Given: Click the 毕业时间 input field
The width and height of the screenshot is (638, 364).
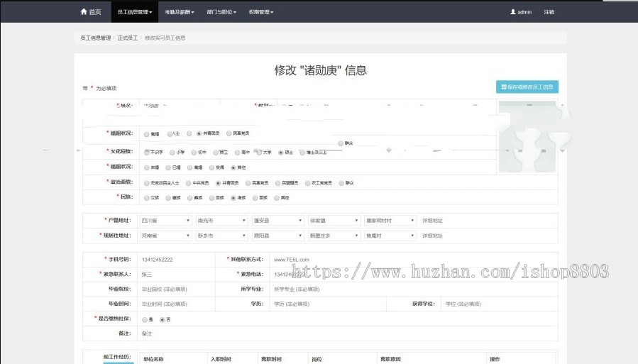Looking at the screenshot, I should click(177, 304).
